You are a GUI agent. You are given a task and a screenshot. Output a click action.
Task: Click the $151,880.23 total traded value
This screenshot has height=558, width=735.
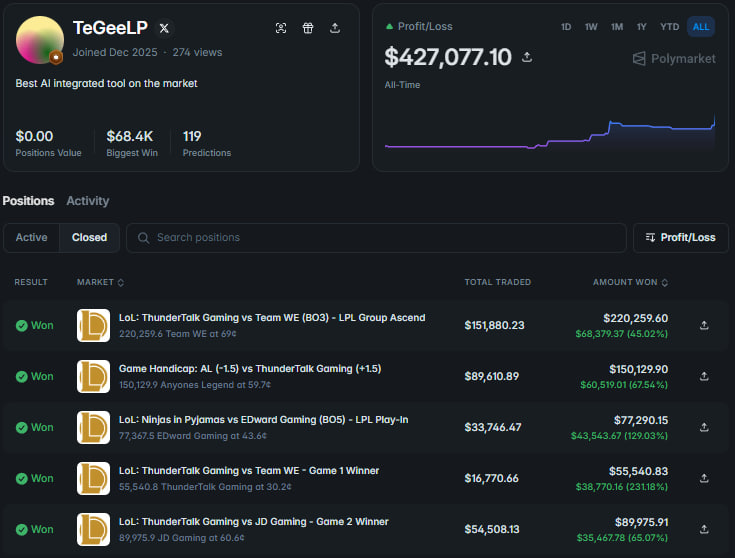[x=494, y=325]
